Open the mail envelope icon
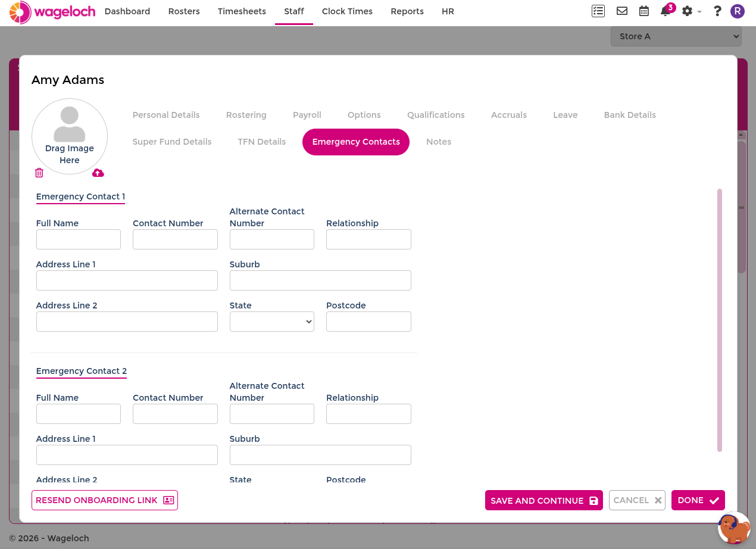Viewport: 756px width, 549px height. click(622, 11)
